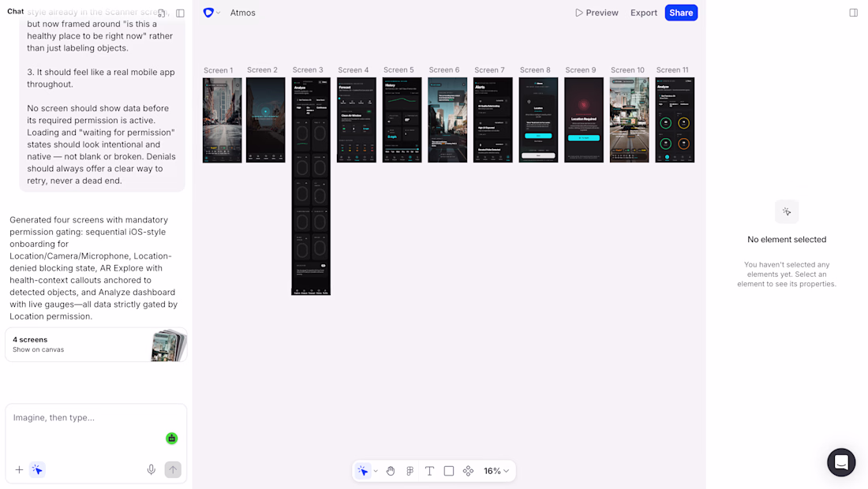Click the plus attachment icon in chat
Viewport: 868px width, 489px height.
20,469
